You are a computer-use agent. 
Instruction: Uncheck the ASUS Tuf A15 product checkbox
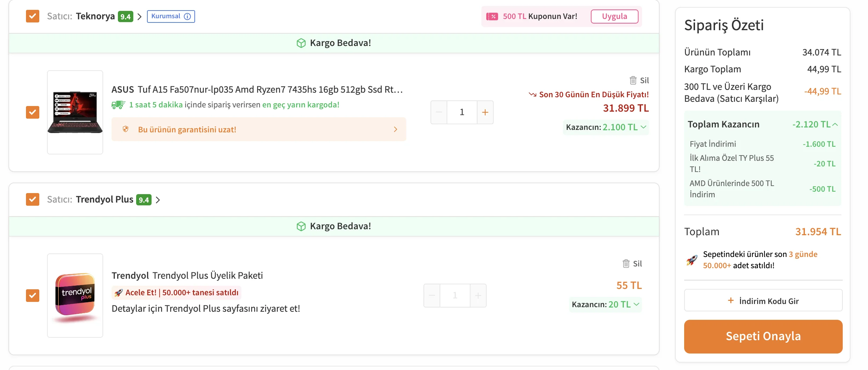[x=33, y=112]
